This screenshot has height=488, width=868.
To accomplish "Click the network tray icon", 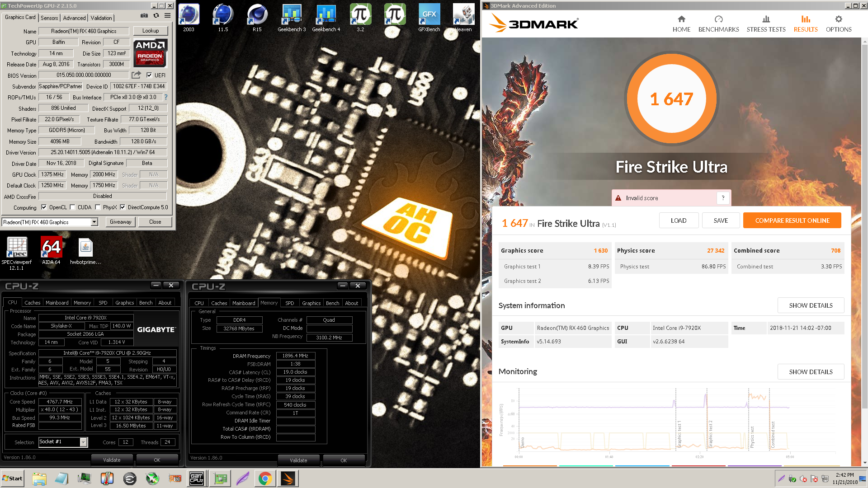I will click(825, 479).
